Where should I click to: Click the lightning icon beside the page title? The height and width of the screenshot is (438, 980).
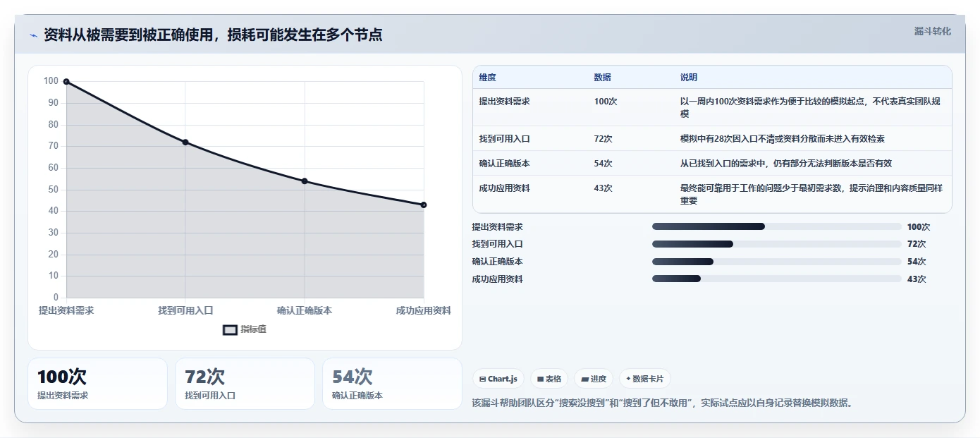tap(34, 35)
